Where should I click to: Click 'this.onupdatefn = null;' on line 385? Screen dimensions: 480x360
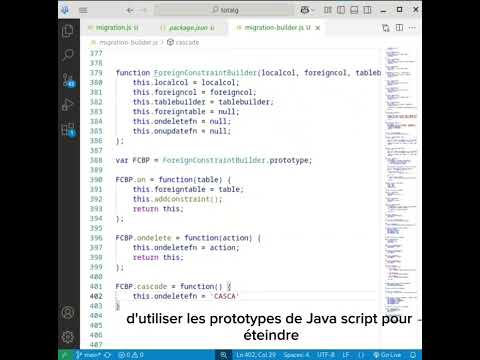tap(182, 131)
